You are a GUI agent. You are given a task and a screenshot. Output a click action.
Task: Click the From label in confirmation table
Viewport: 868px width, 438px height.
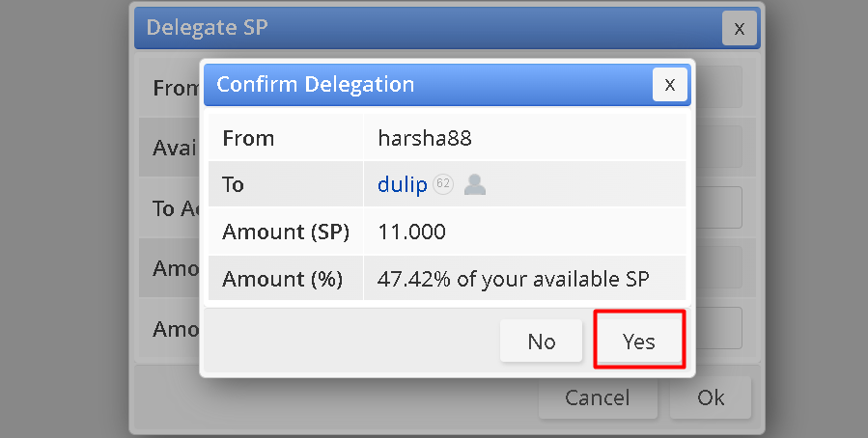(248, 138)
